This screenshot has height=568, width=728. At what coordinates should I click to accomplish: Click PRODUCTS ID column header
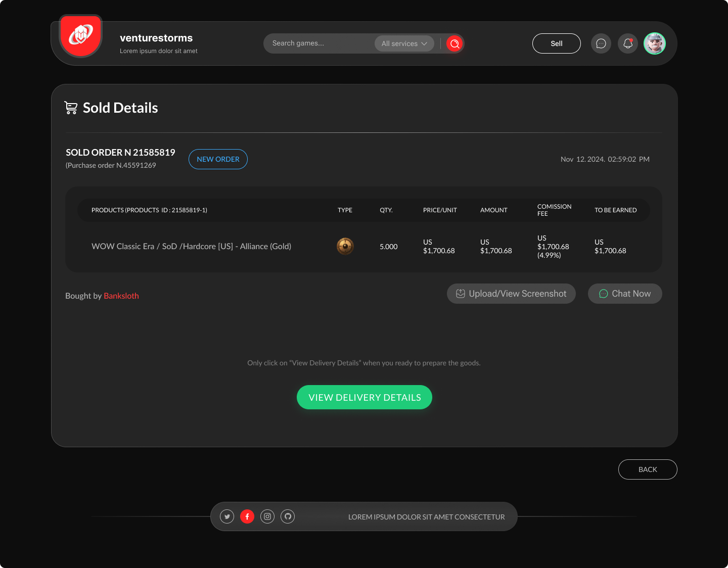pyautogui.click(x=149, y=210)
